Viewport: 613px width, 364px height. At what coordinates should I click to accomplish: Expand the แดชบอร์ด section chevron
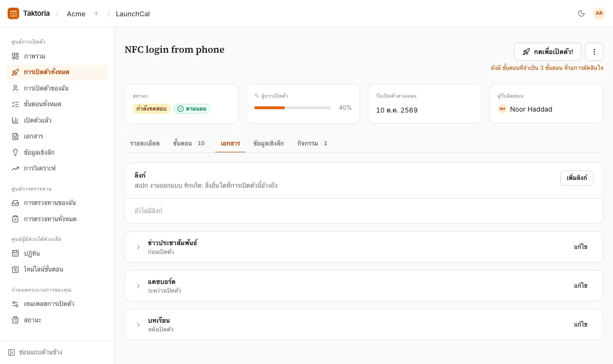tap(138, 286)
